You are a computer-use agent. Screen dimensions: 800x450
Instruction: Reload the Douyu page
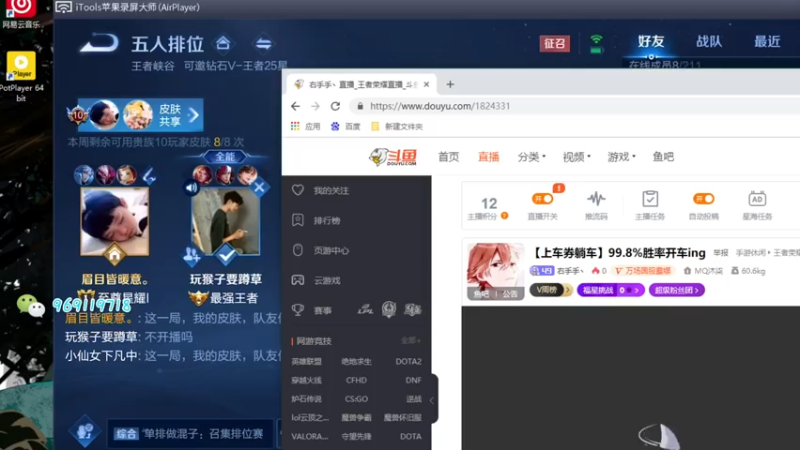click(335, 106)
